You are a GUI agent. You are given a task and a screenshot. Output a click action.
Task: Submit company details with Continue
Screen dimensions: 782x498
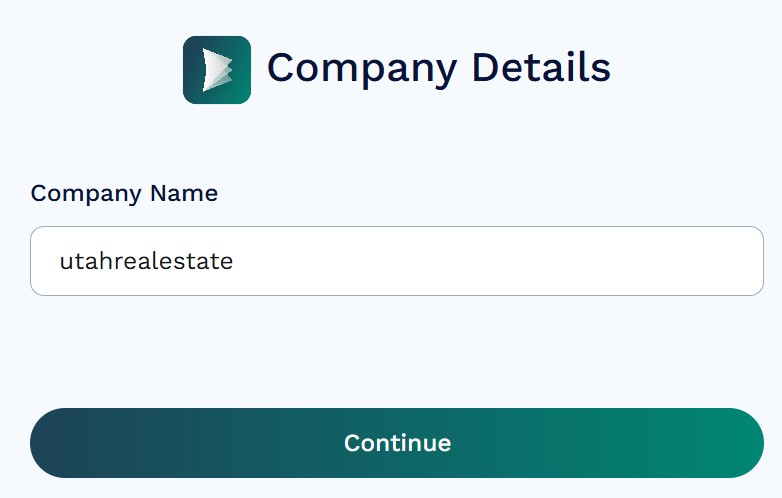coord(397,443)
